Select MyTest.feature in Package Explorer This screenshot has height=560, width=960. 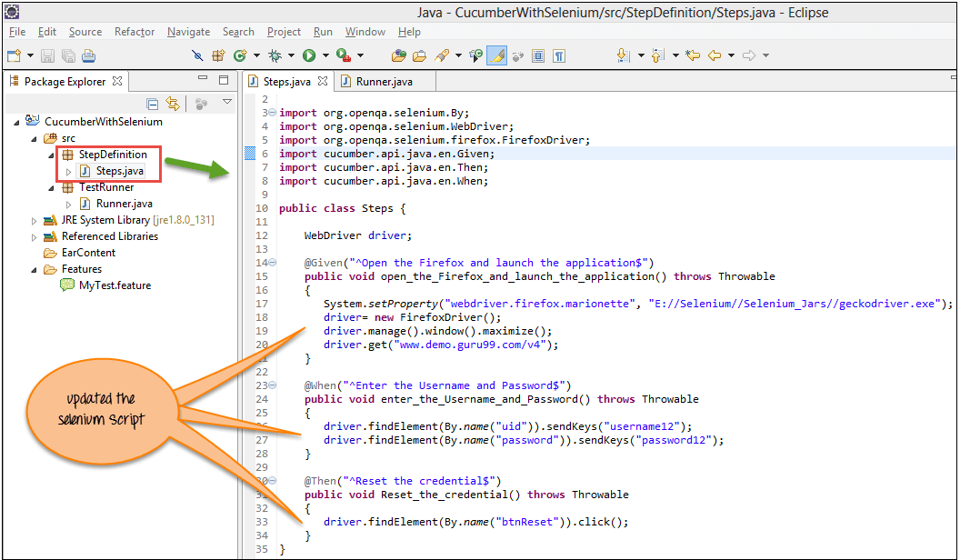pos(115,285)
